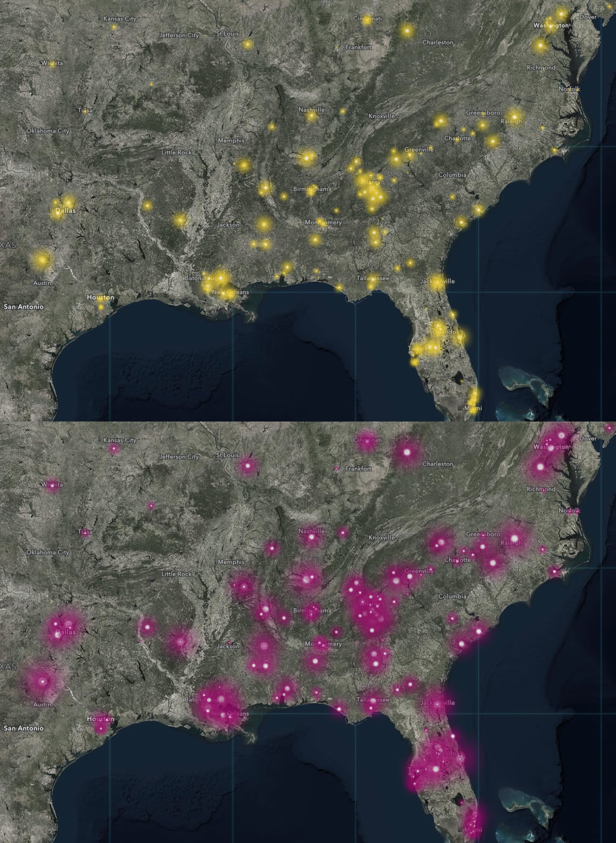The image size is (616, 843).
Task: Click the Jackson label on the yellow map
Action: [x=228, y=225]
